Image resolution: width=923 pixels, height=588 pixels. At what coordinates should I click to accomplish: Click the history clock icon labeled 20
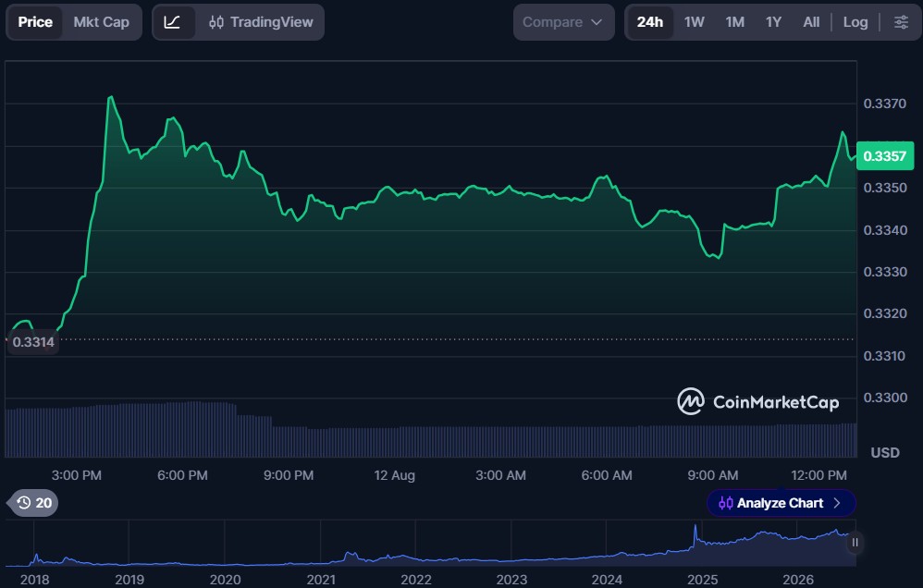34,503
